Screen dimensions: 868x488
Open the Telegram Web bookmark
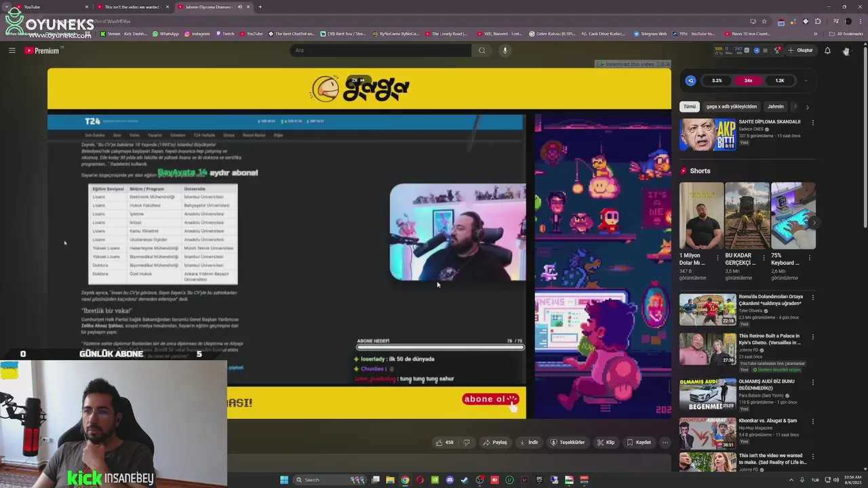(650, 34)
